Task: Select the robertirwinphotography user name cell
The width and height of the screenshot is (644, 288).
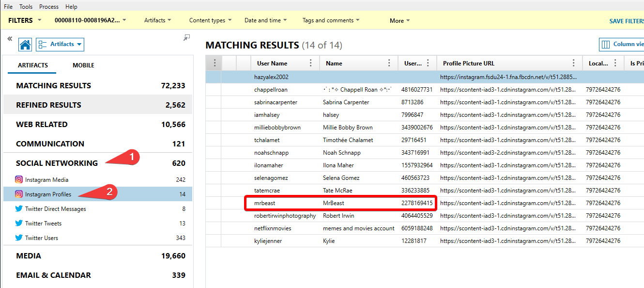Action: point(285,216)
